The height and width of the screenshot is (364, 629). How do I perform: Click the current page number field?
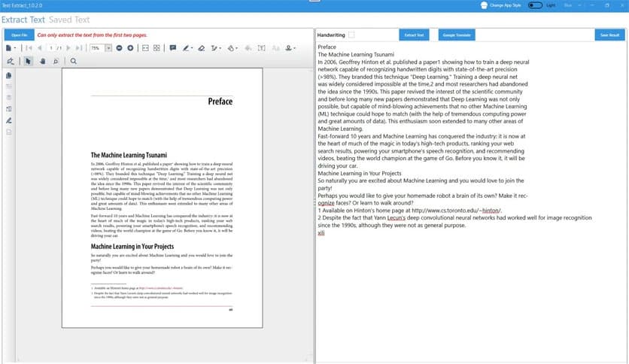point(51,48)
